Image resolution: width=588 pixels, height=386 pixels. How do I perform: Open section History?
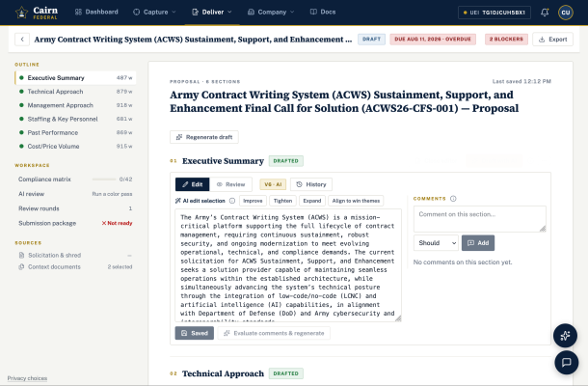coord(311,184)
